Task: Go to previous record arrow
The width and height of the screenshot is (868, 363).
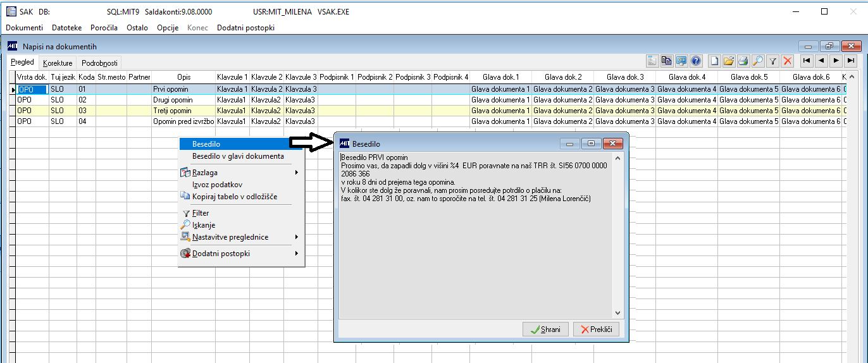Action: click(x=821, y=61)
